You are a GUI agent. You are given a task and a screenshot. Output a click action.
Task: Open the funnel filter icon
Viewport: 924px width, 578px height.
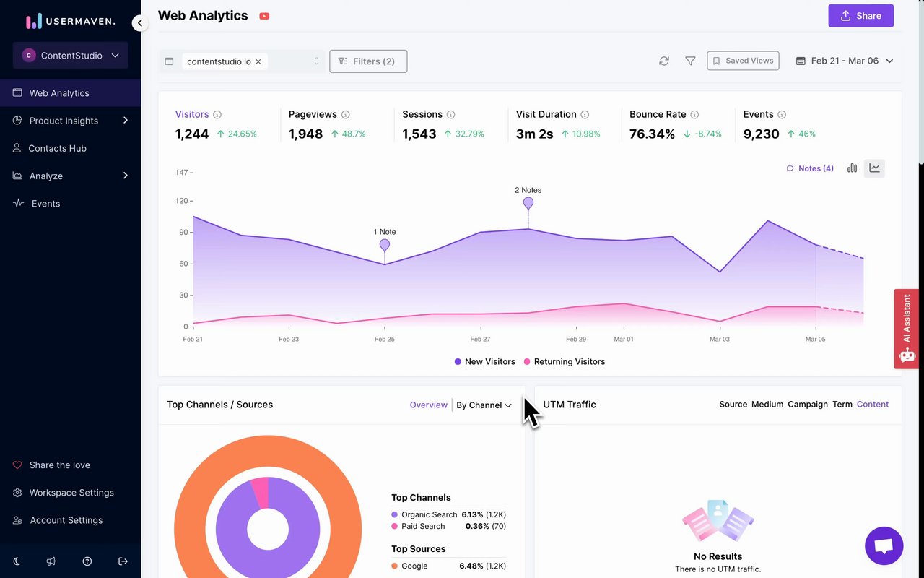coord(690,61)
